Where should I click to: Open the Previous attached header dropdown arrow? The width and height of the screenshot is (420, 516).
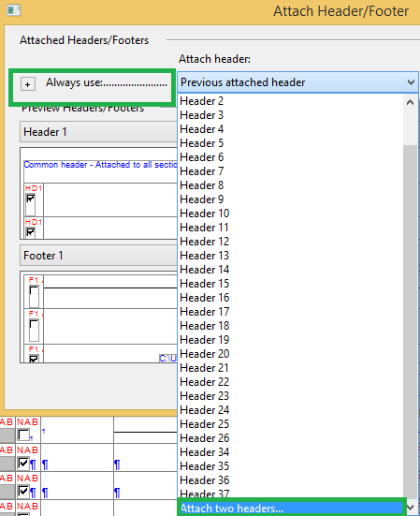pos(411,82)
